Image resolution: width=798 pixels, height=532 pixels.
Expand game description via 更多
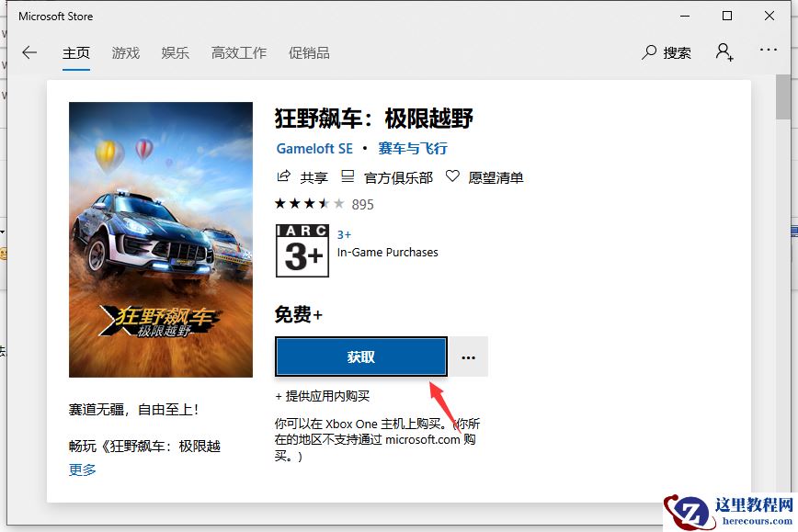tap(82, 470)
